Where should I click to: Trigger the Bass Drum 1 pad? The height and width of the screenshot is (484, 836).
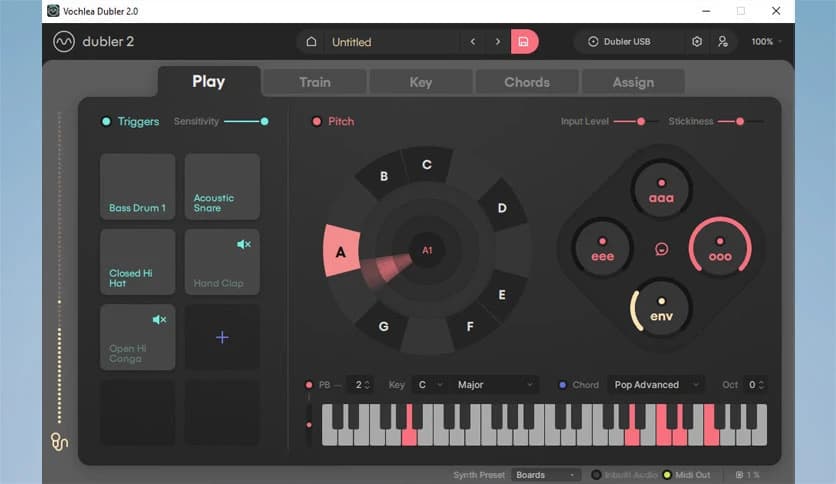pyautogui.click(x=138, y=187)
